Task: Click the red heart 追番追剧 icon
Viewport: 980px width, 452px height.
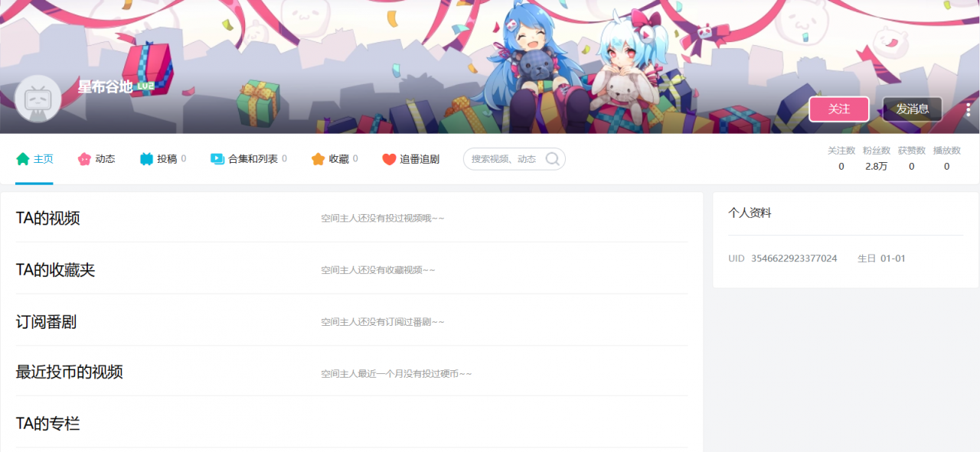Action: coord(389,159)
